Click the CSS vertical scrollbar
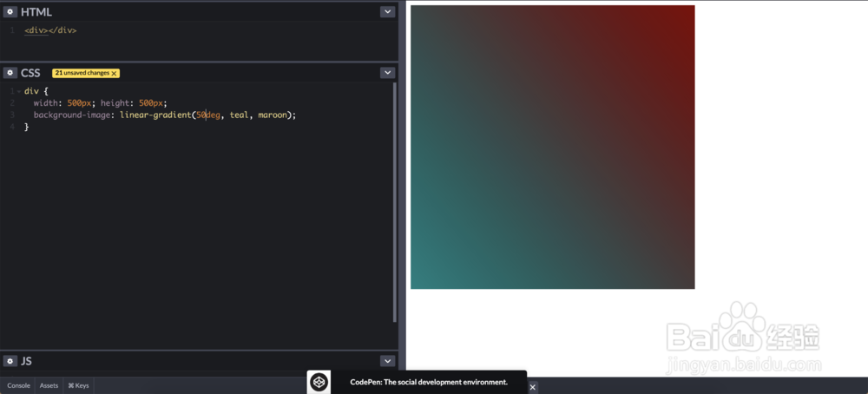 pos(394,202)
